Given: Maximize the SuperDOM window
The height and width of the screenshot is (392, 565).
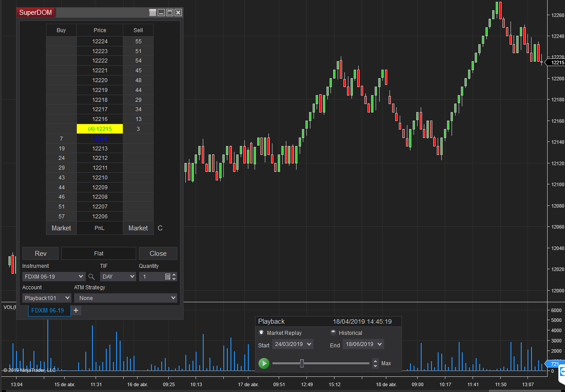Looking at the screenshot, I should pos(170,13).
